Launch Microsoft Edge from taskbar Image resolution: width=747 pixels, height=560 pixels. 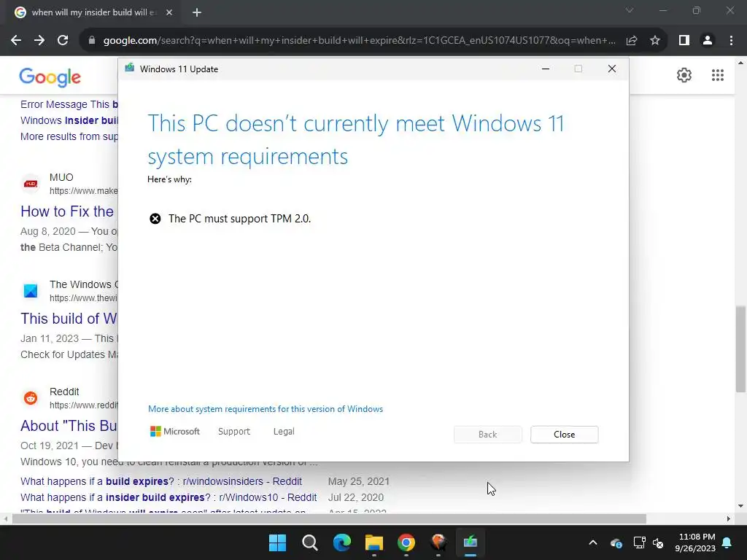(341, 542)
